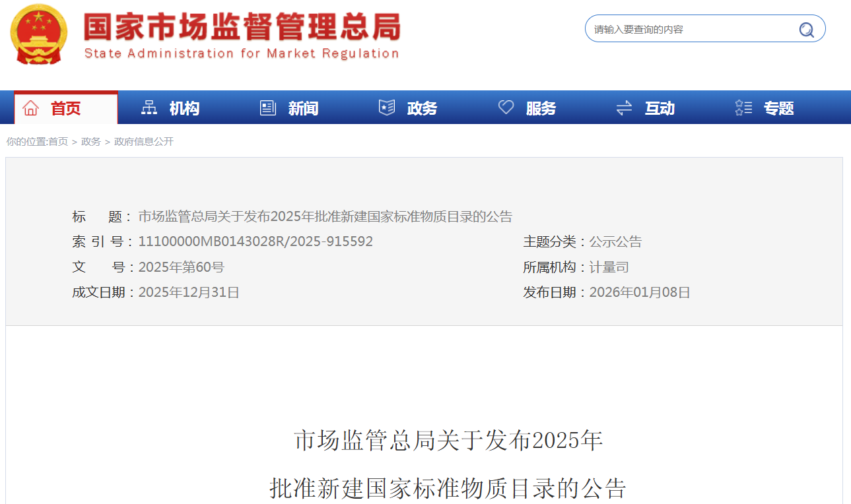The height and width of the screenshot is (504, 851).
Task: Click the star list icon beside 专题
Action: [743, 108]
